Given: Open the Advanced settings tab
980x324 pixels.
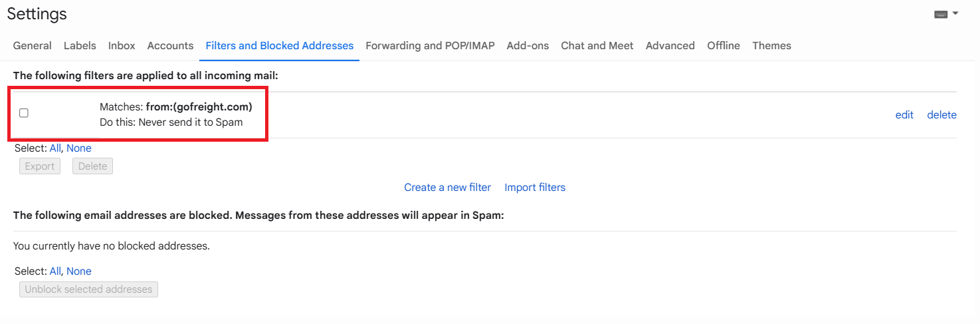Looking at the screenshot, I should point(670,46).
